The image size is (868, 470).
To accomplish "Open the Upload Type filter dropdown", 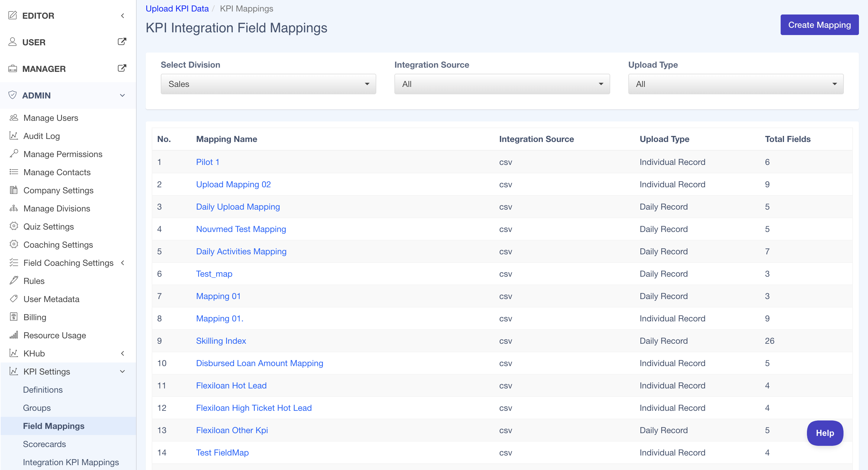I will (x=736, y=84).
